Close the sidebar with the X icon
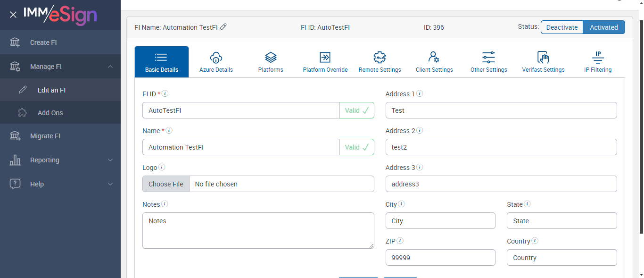 13,15
